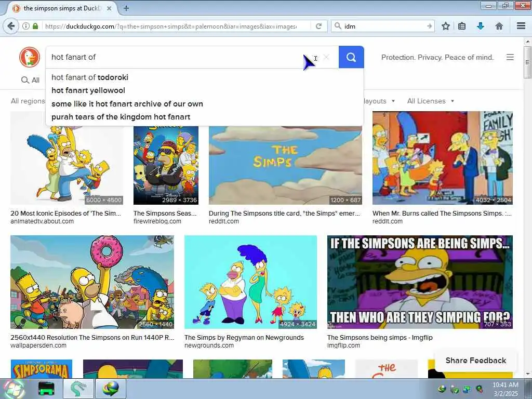Click the green padlock security icon

(35, 26)
